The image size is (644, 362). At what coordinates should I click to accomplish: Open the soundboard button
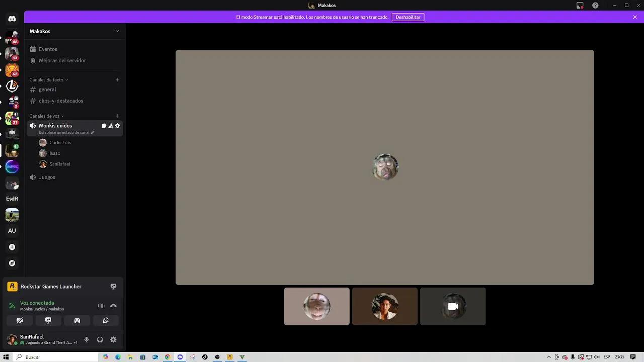pyautogui.click(x=106, y=320)
